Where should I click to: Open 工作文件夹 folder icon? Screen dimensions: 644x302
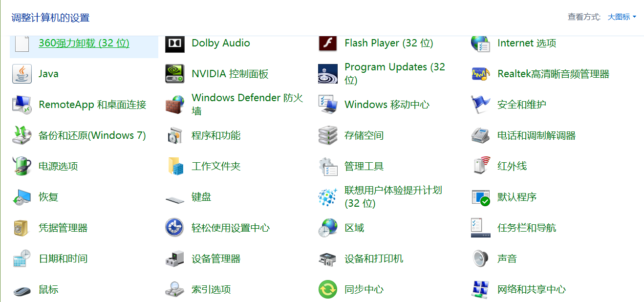[175, 166]
